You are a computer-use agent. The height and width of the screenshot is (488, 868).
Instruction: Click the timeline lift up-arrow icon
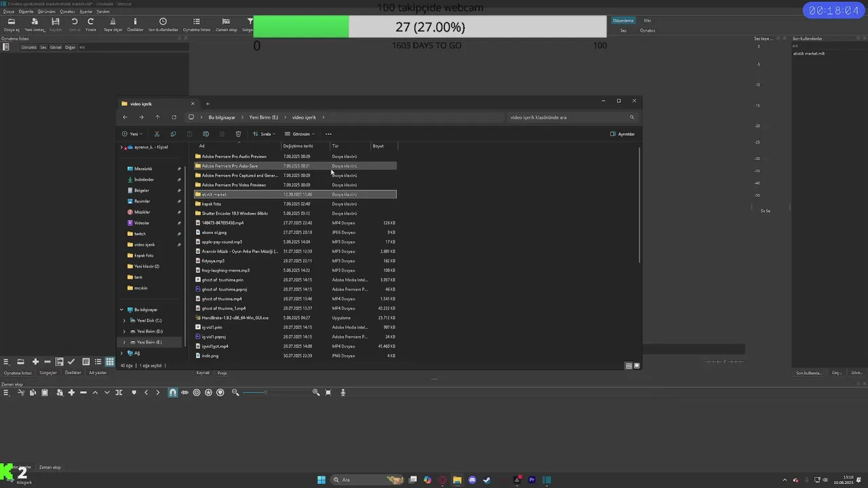[95, 392]
